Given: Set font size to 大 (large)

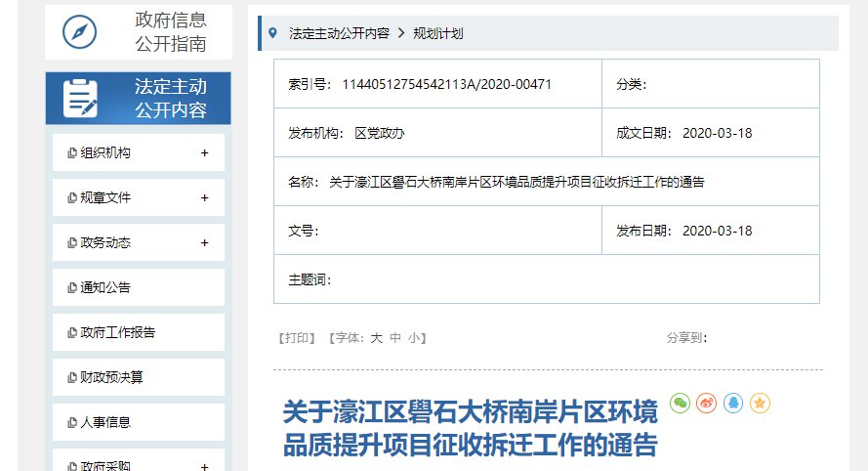Looking at the screenshot, I should tap(376, 338).
